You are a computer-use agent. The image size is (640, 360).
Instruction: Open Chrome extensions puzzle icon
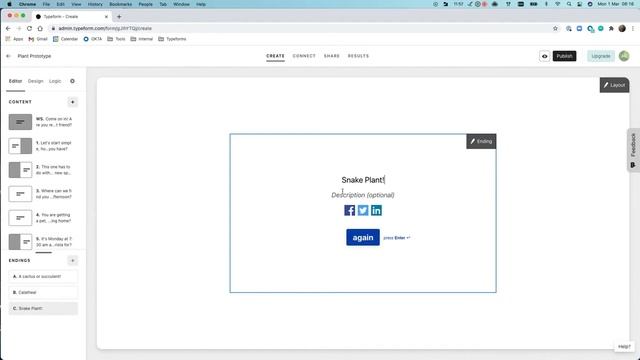coord(611,29)
